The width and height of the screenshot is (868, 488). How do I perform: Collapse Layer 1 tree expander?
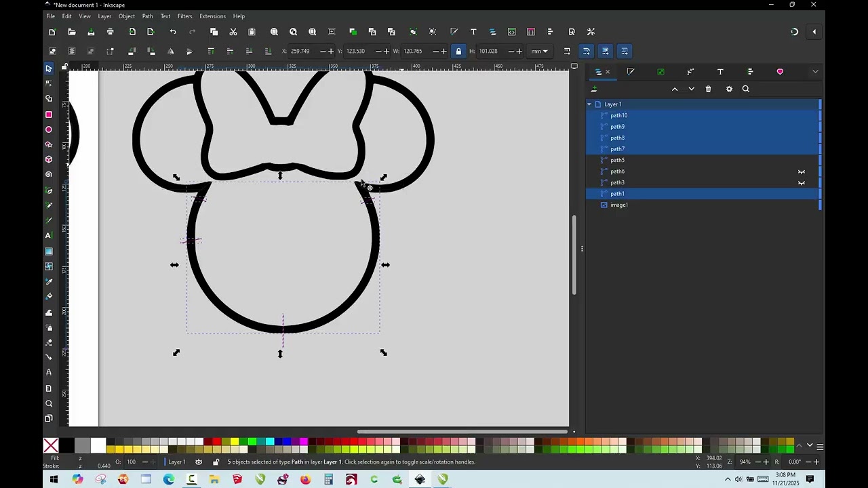point(589,104)
